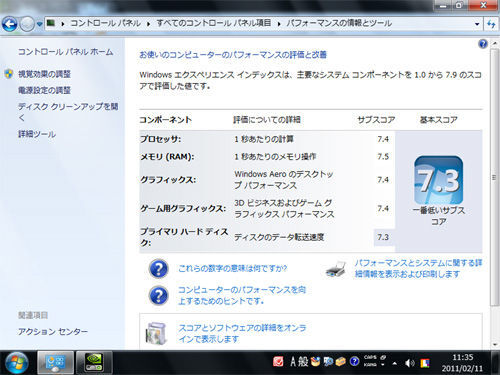500x375 pixels.
Task: Click the IME conversion mode '般' indicator
Action: tap(303, 362)
